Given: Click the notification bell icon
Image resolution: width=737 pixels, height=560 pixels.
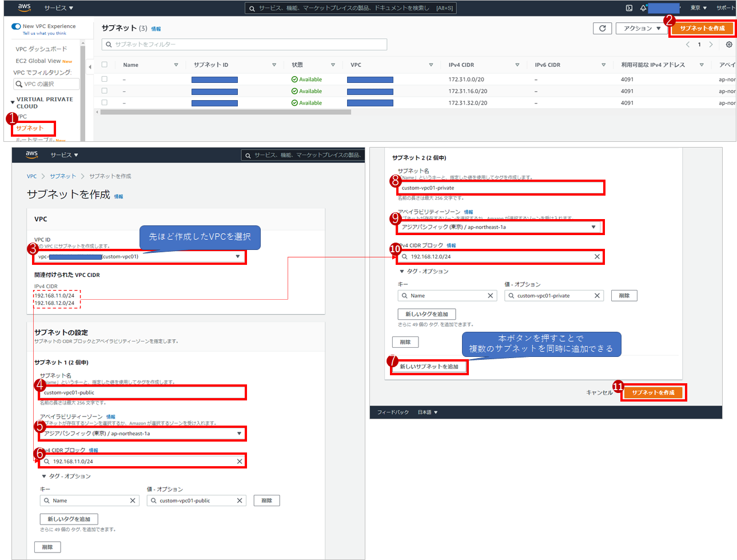Looking at the screenshot, I should tap(643, 8).
